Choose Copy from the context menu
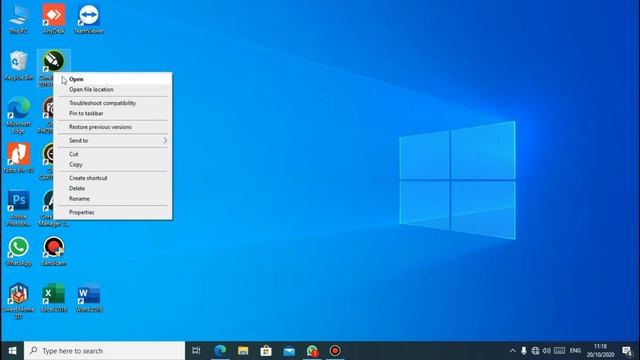 [x=113, y=164]
